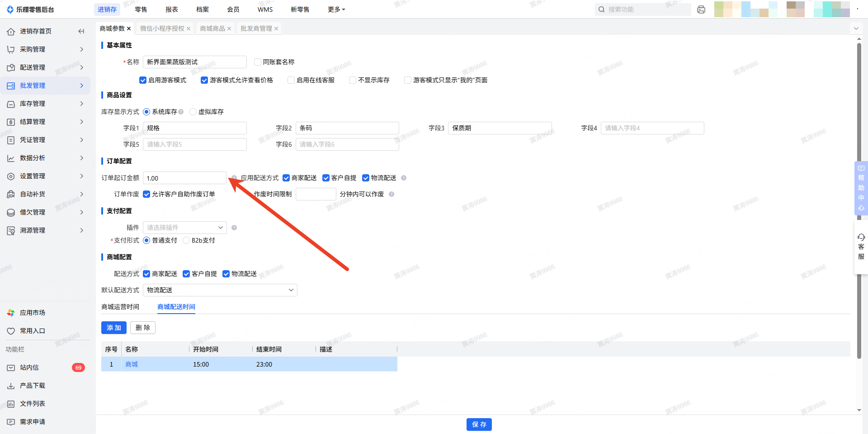Check the 不显示库存 option
The image size is (868, 434).
[353, 80]
